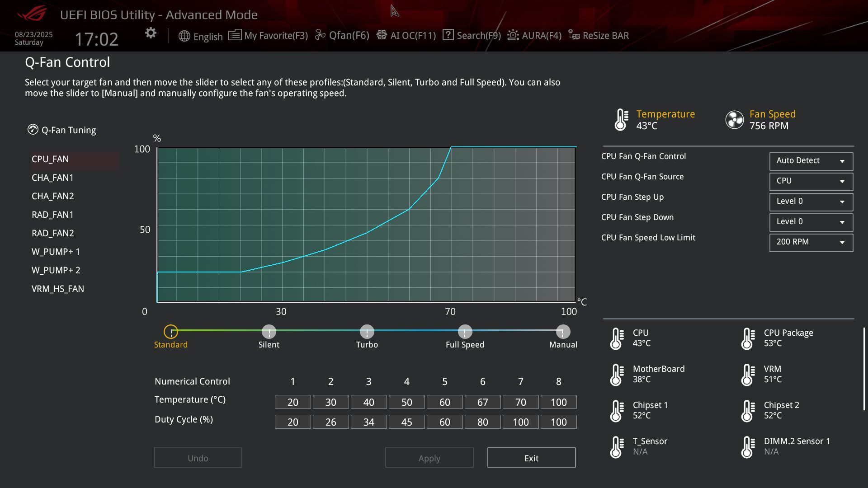Screen dimensions: 868x488
Task: Click the AI OC brain icon
Action: [x=382, y=35]
